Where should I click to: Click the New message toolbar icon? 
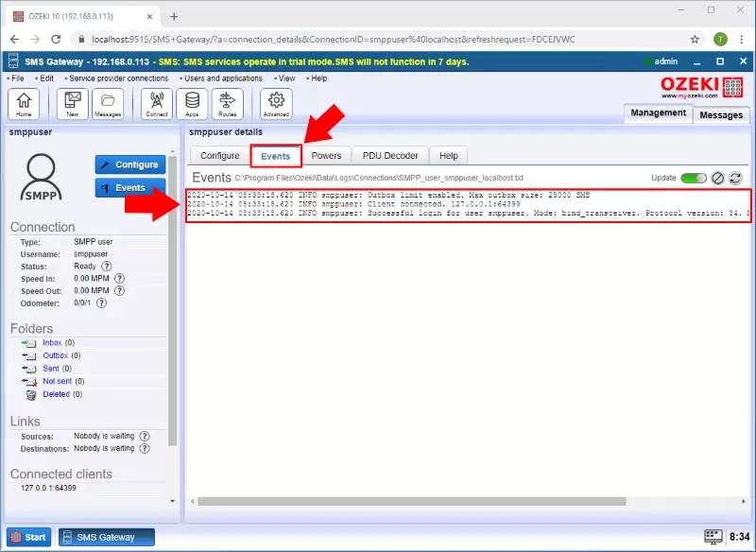tap(73, 104)
